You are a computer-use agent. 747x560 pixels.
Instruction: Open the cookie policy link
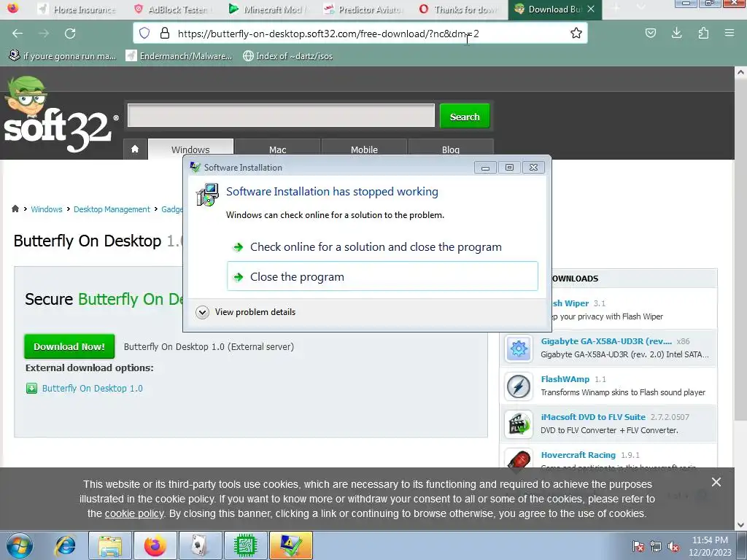coord(134,513)
